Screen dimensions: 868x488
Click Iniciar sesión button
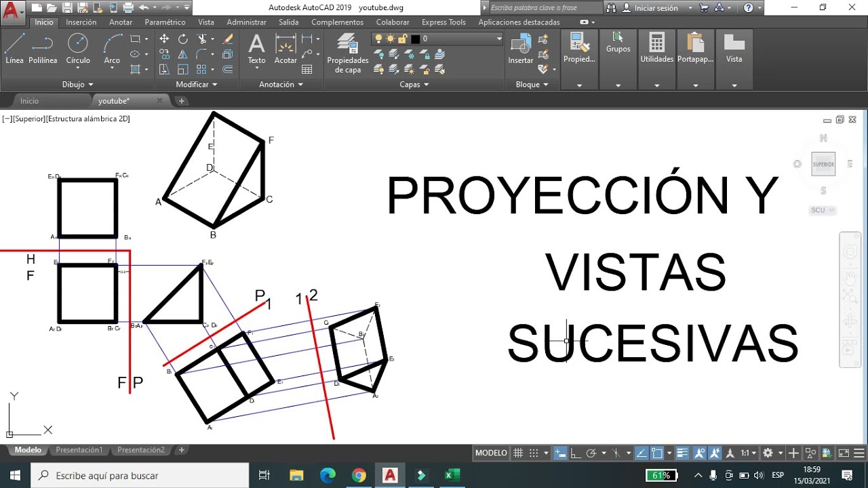tap(656, 8)
